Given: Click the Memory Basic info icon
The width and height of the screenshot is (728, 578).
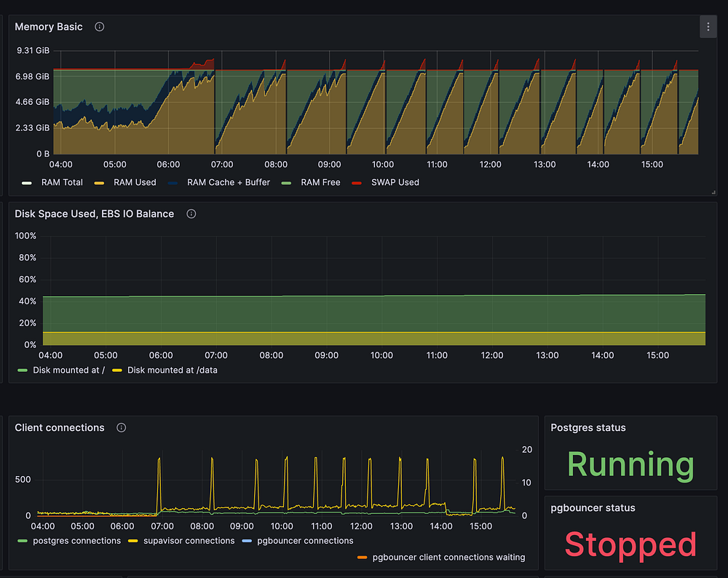Looking at the screenshot, I should (x=100, y=27).
